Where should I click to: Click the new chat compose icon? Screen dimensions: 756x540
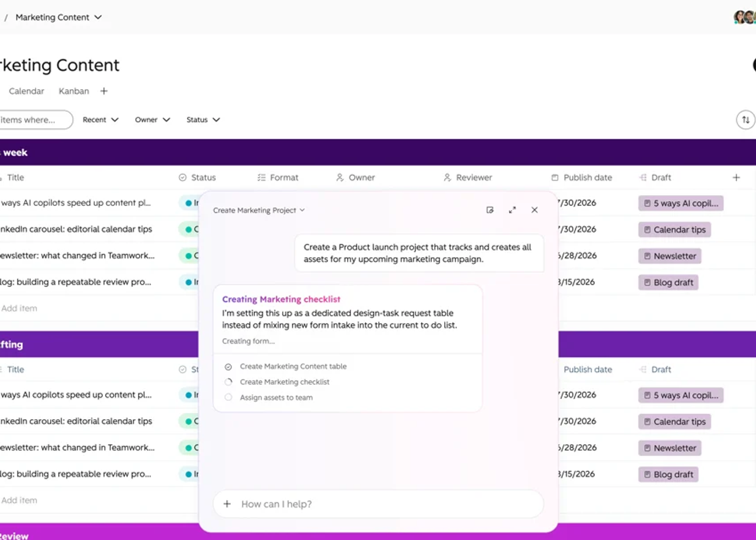point(490,210)
